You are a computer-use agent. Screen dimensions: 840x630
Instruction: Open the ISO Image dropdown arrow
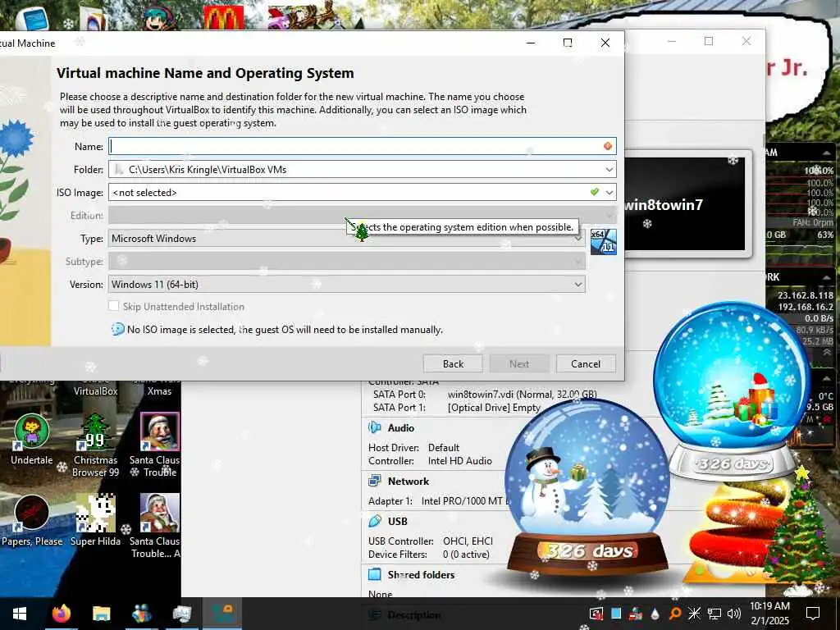point(609,192)
